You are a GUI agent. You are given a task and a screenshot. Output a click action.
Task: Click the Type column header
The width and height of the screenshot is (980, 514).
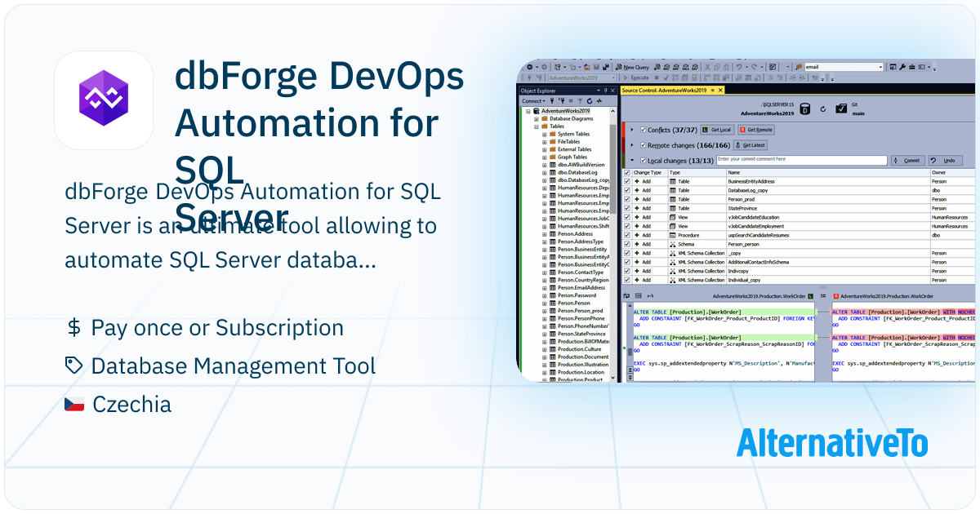coord(697,172)
